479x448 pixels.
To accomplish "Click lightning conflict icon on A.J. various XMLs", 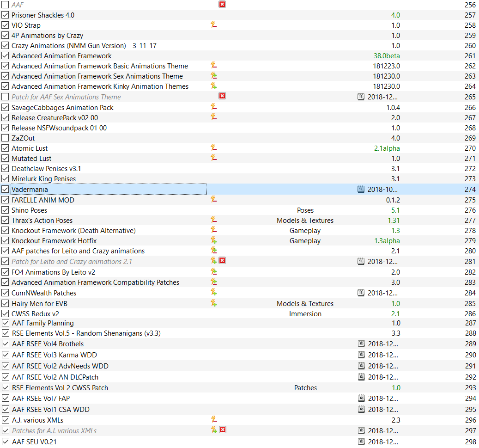I will pyautogui.click(x=214, y=419).
